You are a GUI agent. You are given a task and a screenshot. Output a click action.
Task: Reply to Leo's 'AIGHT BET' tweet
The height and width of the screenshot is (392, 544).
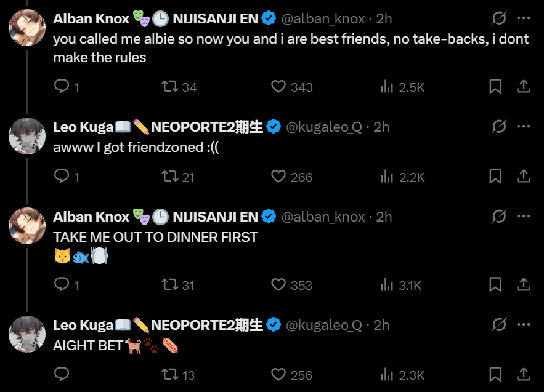click(62, 375)
